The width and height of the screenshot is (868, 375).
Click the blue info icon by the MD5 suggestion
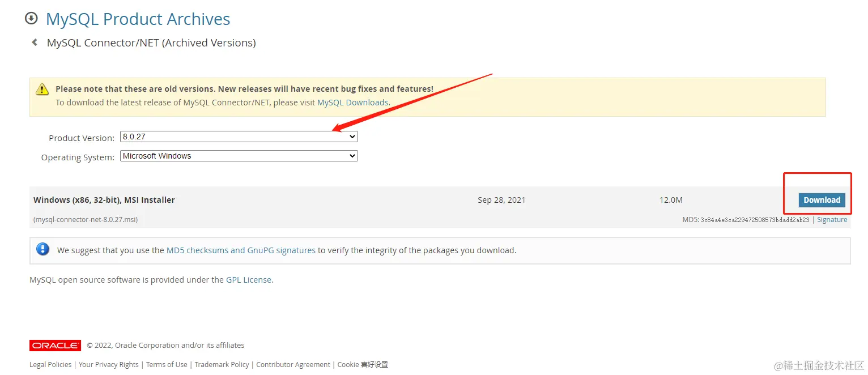(43, 249)
